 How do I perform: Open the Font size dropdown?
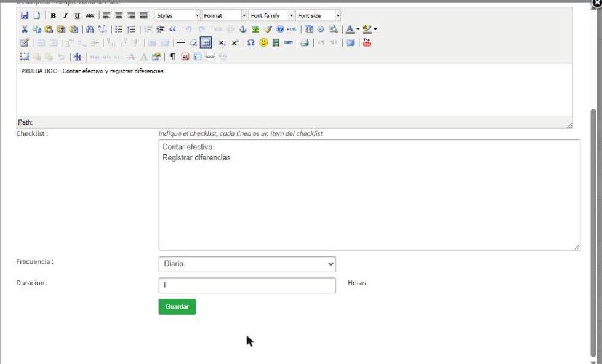318,16
